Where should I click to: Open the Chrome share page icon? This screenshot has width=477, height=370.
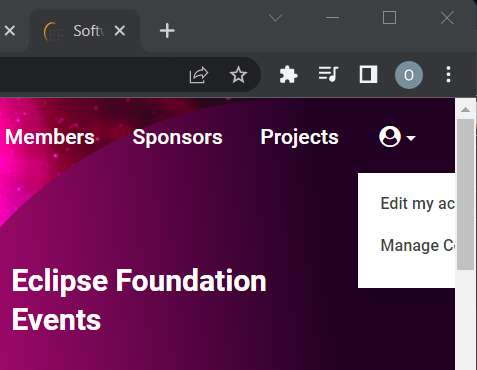click(199, 75)
